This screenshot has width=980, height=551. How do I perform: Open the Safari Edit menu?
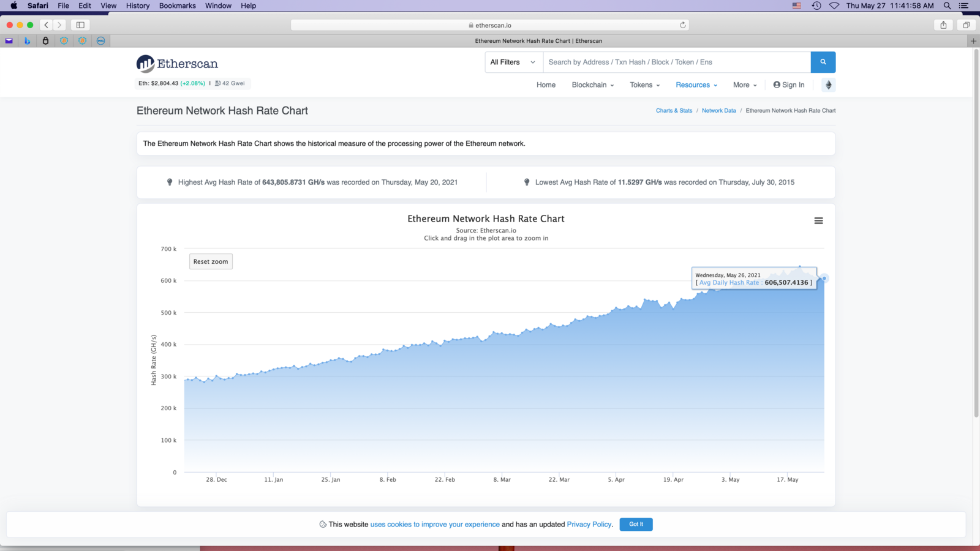pyautogui.click(x=85, y=6)
